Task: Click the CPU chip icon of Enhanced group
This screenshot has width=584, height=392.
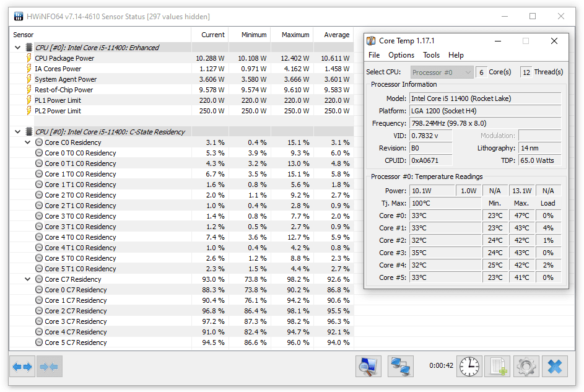Action: 28,47
